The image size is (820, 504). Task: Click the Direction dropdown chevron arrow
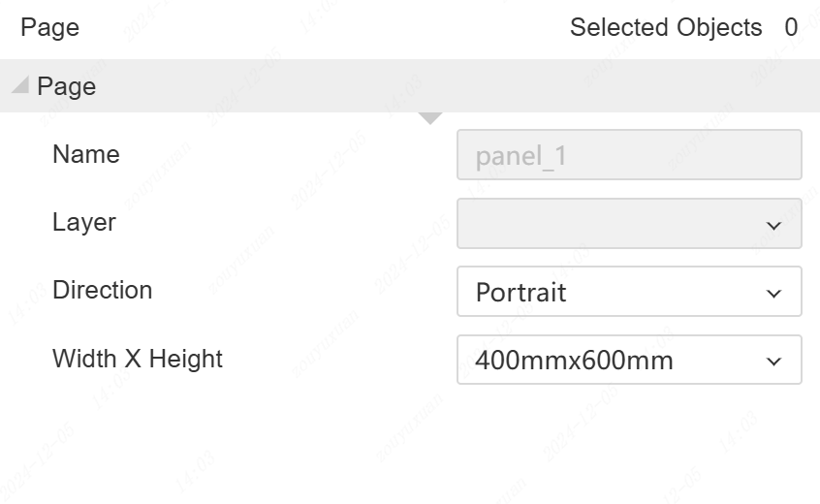tap(773, 293)
